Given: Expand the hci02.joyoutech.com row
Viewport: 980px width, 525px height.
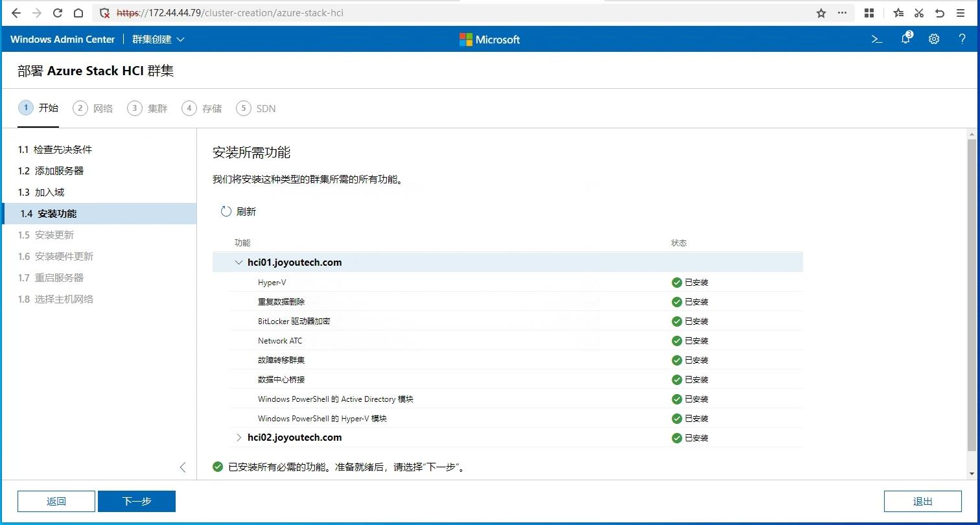Looking at the screenshot, I should click(239, 437).
